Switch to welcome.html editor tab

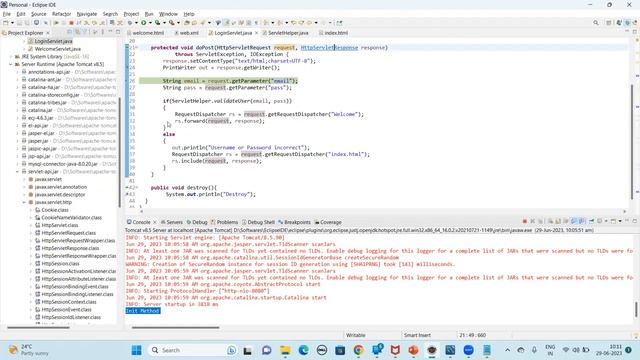tap(145, 33)
